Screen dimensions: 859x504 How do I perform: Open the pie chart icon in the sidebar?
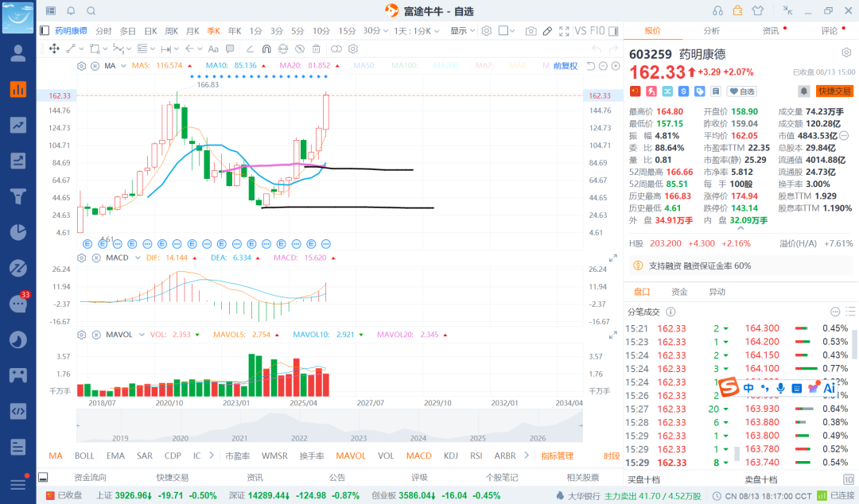(x=18, y=232)
